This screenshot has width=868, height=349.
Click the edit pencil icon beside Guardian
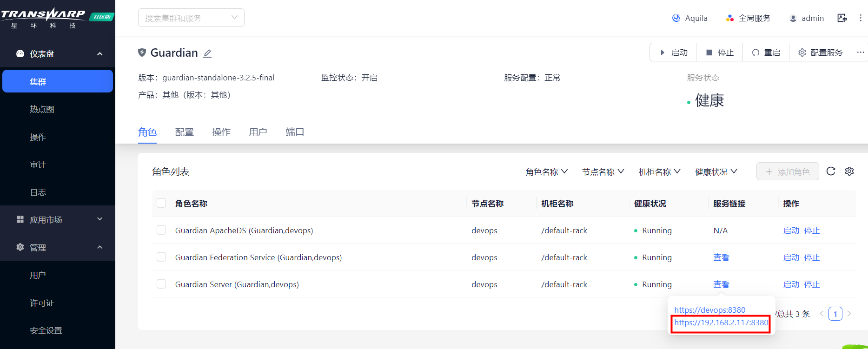click(207, 53)
